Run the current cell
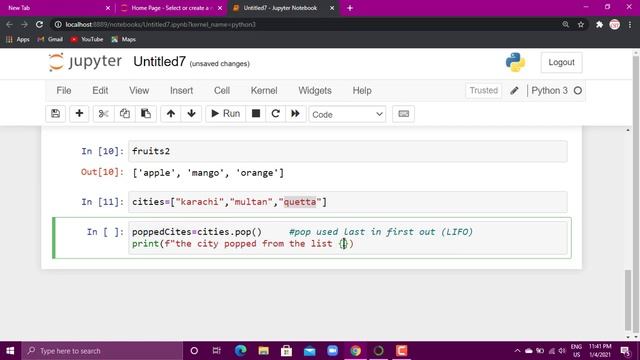This screenshot has height=360, width=640. [x=225, y=114]
